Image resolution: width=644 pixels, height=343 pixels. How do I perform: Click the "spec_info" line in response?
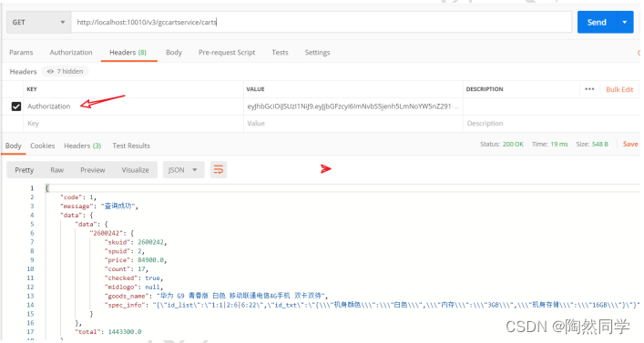click(372, 305)
